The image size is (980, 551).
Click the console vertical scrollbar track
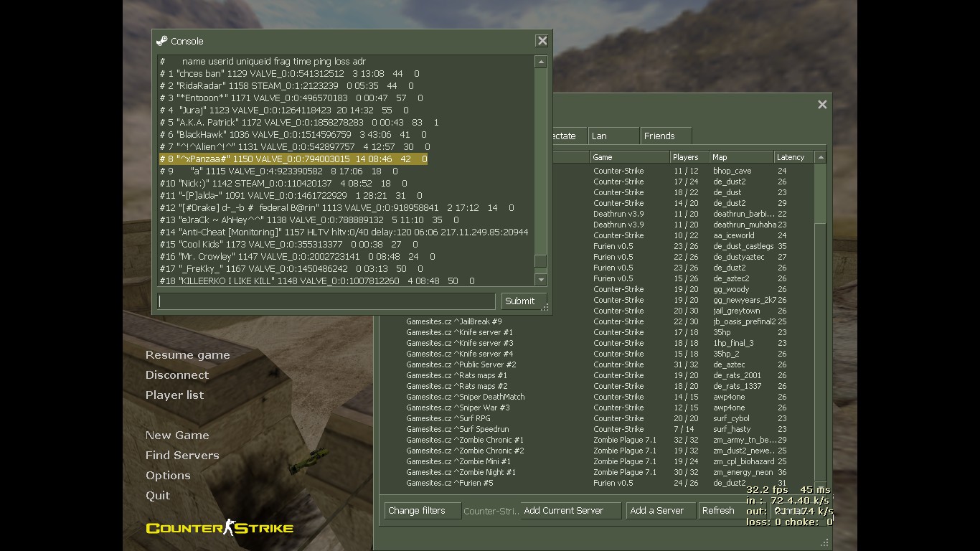pos(541,165)
